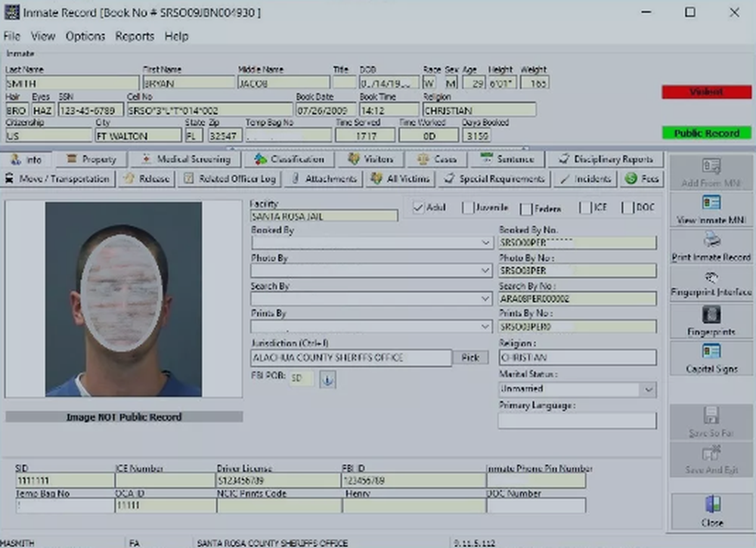The height and width of the screenshot is (548, 756).
Task: Expand the Booked By dropdown
Action: [486, 243]
